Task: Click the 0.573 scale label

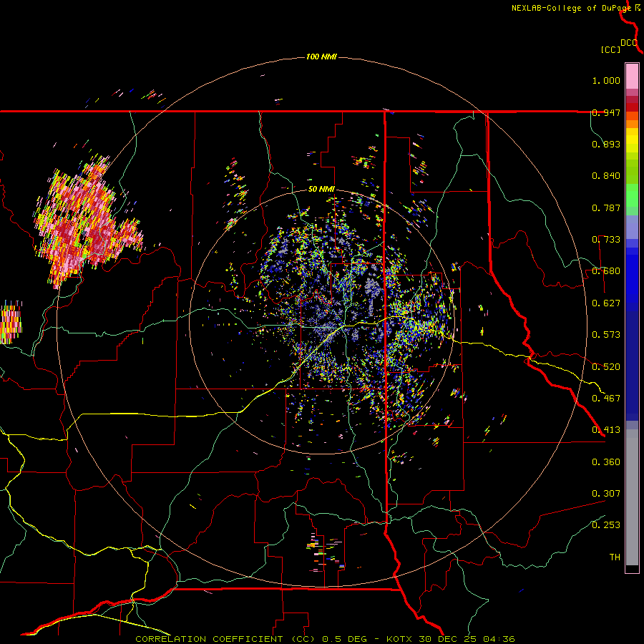Action: pos(606,335)
